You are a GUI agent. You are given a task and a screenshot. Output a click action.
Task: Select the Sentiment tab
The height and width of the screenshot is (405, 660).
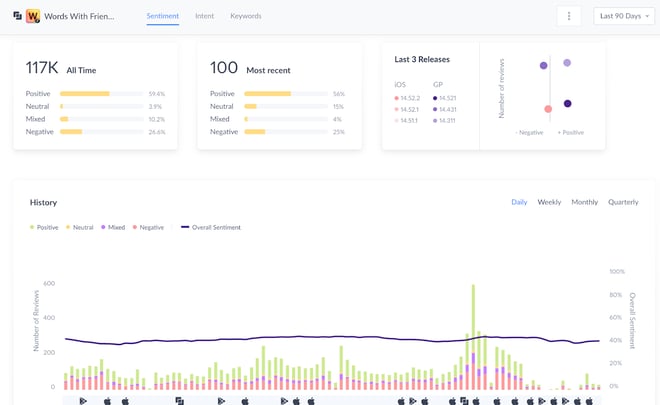tap(163, 16)
